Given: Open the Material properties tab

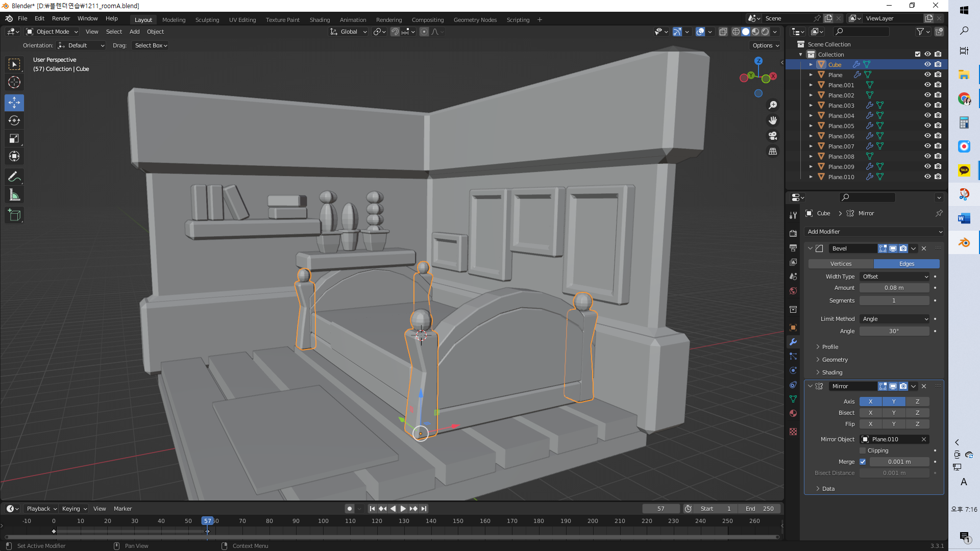Looking at the screenshot, I should point(793,413).
